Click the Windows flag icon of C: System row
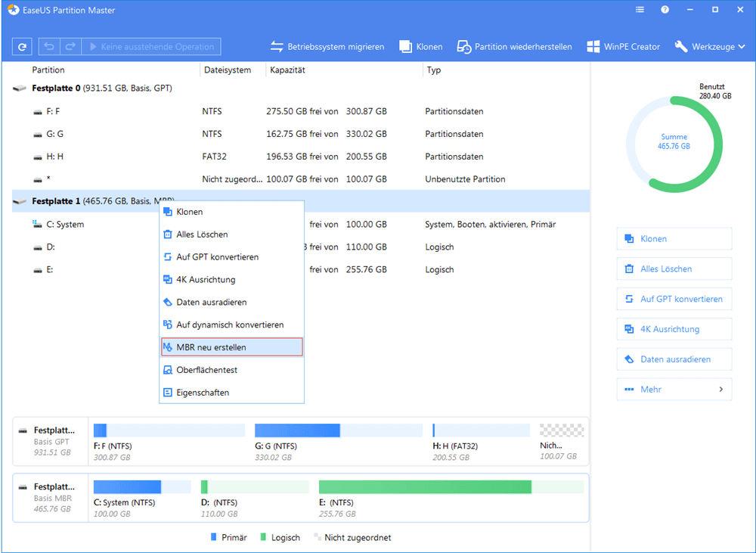The width and height of the screenshot is (756, 553). pos(37,224)
